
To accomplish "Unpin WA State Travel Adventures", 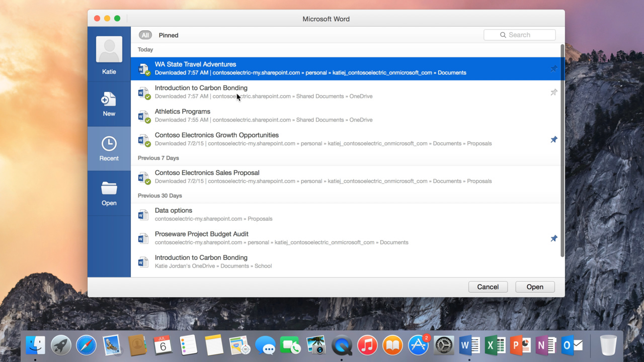I will [553, 69].
